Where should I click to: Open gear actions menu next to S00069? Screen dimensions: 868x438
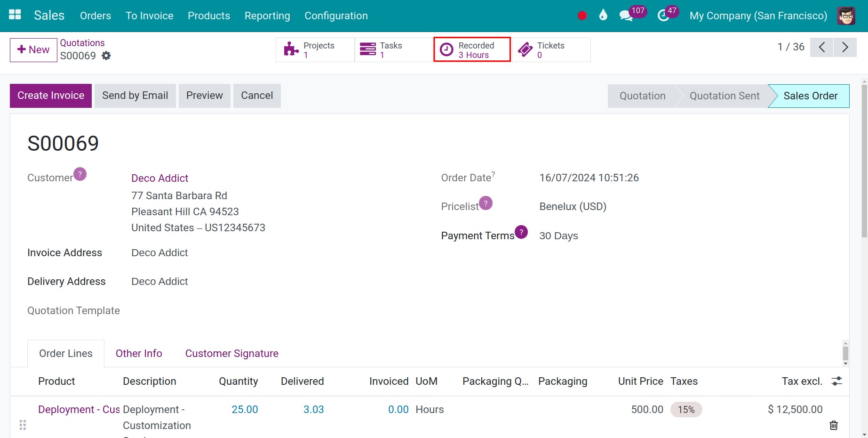106,56
